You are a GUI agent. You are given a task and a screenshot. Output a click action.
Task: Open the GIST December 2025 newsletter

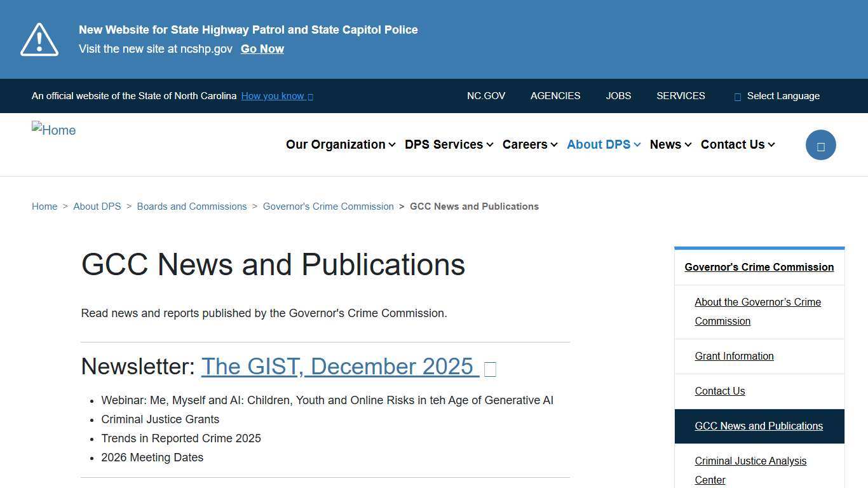tap(340, 367)
